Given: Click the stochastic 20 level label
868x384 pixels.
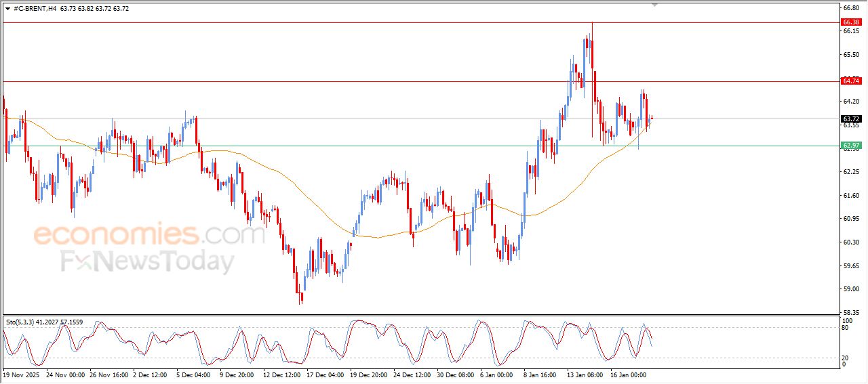Looking at the screenshot, I should pyautogui.click(x=845, y=357).
